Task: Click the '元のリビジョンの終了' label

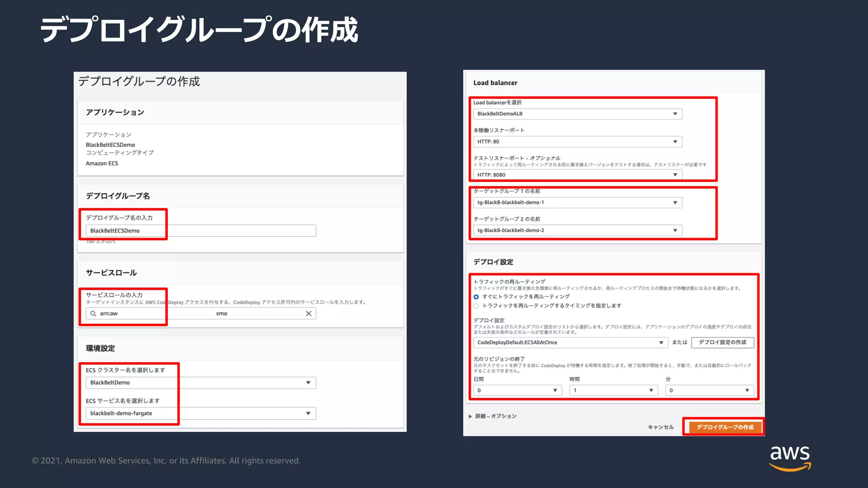Action: 499,359
